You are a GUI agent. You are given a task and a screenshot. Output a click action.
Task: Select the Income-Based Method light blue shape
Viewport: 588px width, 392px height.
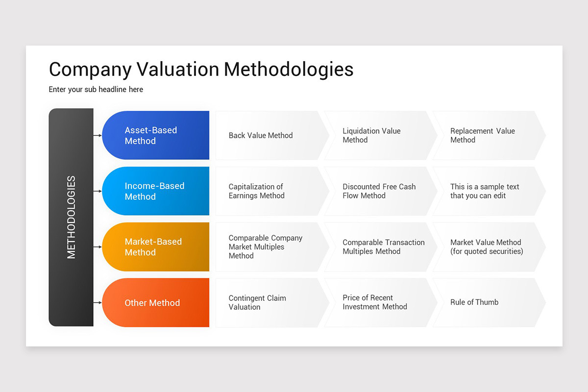(156, 191)
